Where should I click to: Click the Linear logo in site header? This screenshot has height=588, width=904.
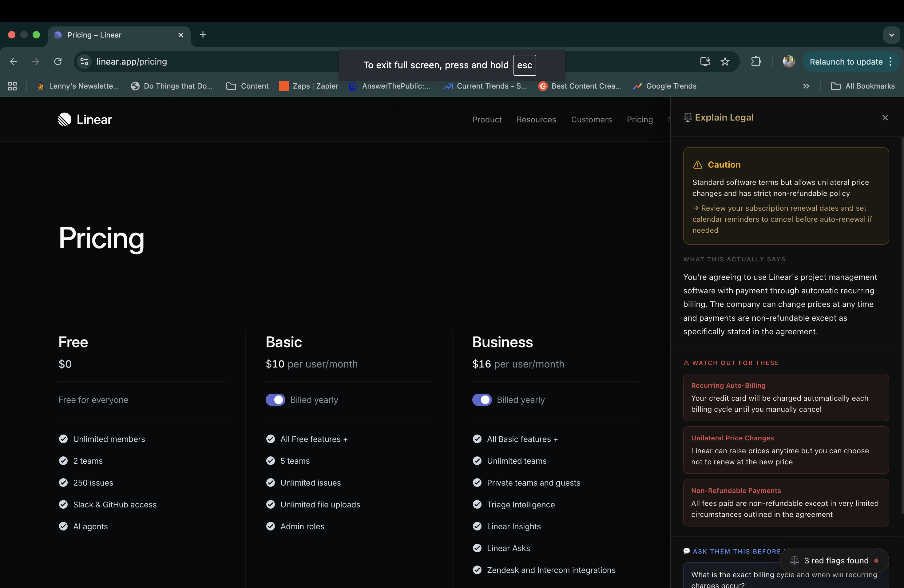tap(85, 119)
